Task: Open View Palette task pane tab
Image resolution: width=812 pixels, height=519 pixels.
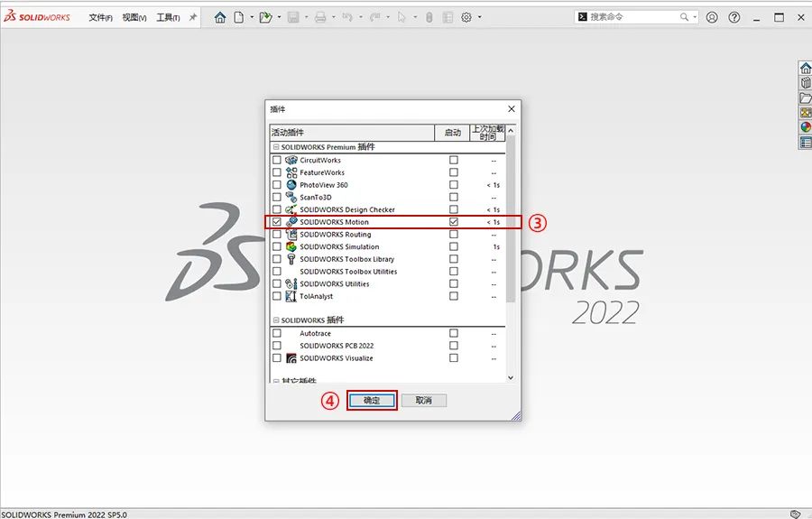Action: [x=806, y=113]
